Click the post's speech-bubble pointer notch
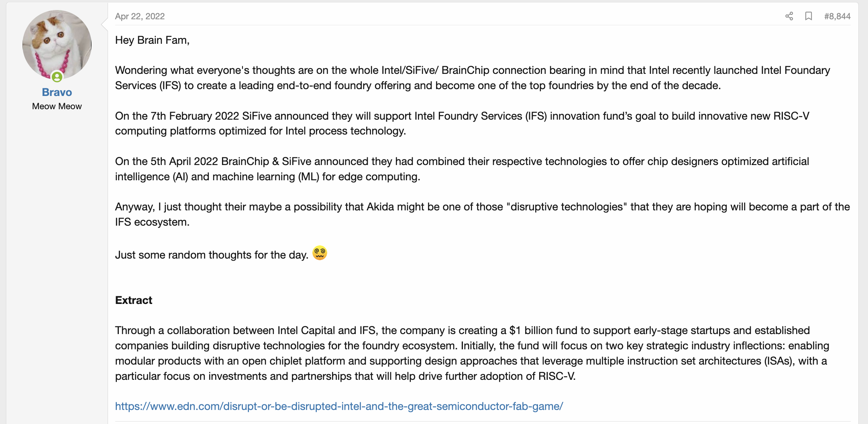The width and height of the screenshot is (868, 424). 105,24
